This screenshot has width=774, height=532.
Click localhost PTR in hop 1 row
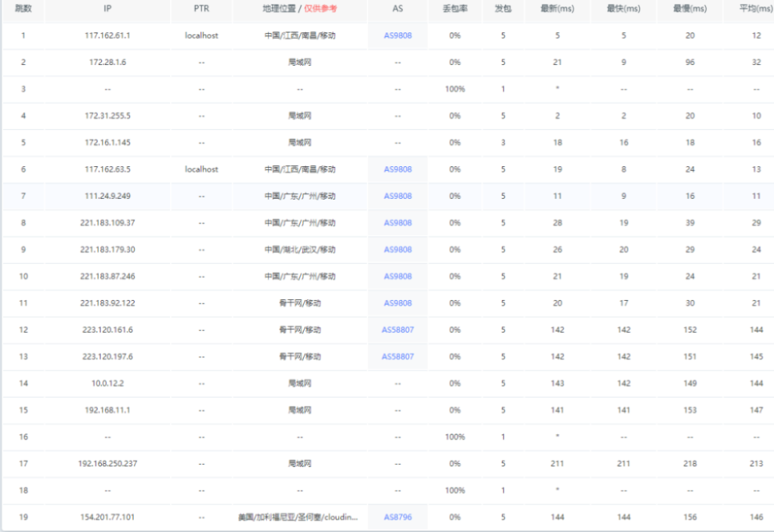click(201, 36)
